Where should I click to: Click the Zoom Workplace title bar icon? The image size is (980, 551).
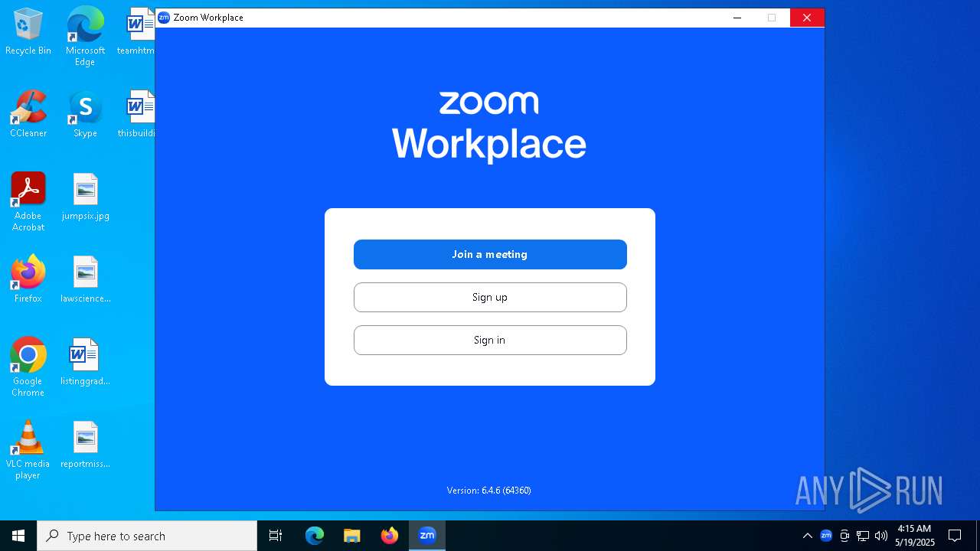click(x=164, y=18)
